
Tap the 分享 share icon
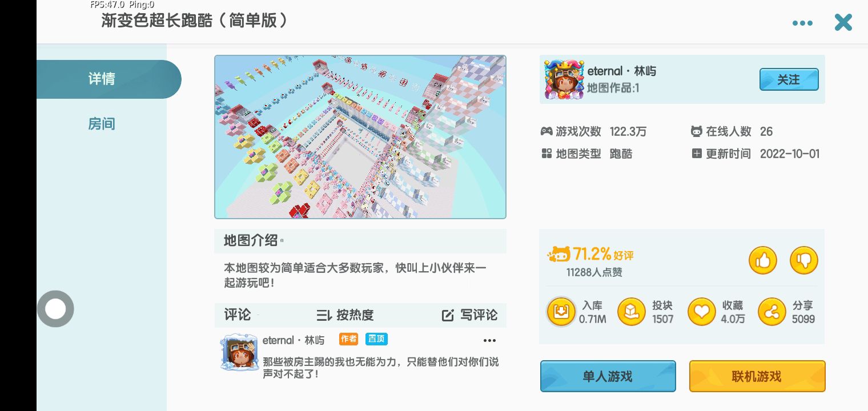click(772, 312)
